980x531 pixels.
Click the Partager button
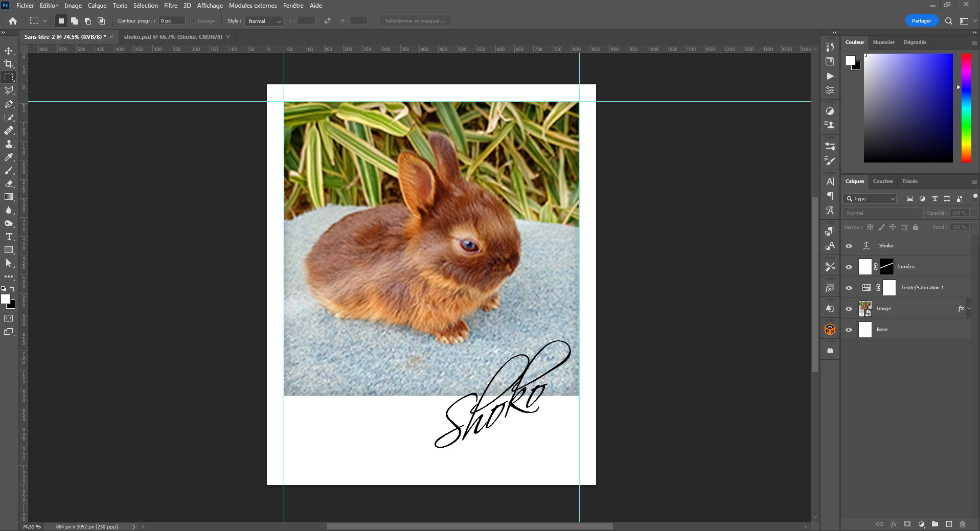922,21
